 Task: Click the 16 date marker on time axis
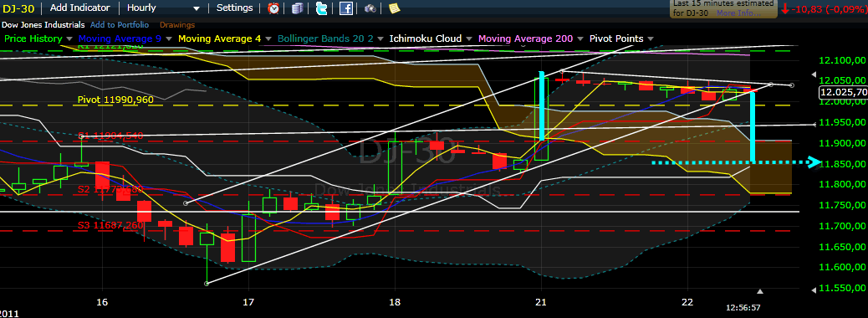(x=102, y=302)
